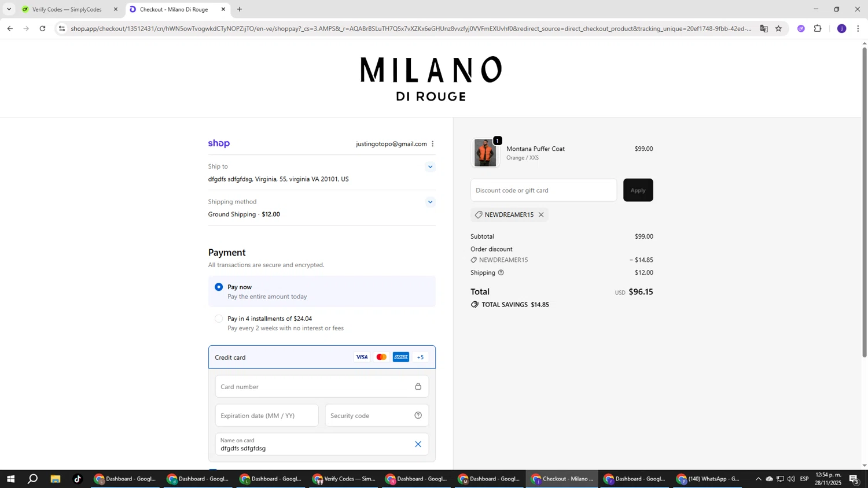Open the Shipping info help icon

(501, 272)
